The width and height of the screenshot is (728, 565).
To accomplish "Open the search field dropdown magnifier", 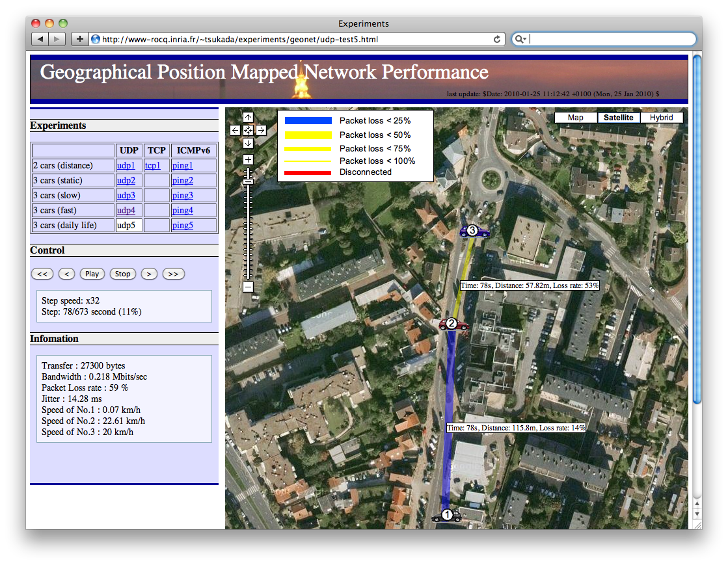I will [x=520, y=39].
